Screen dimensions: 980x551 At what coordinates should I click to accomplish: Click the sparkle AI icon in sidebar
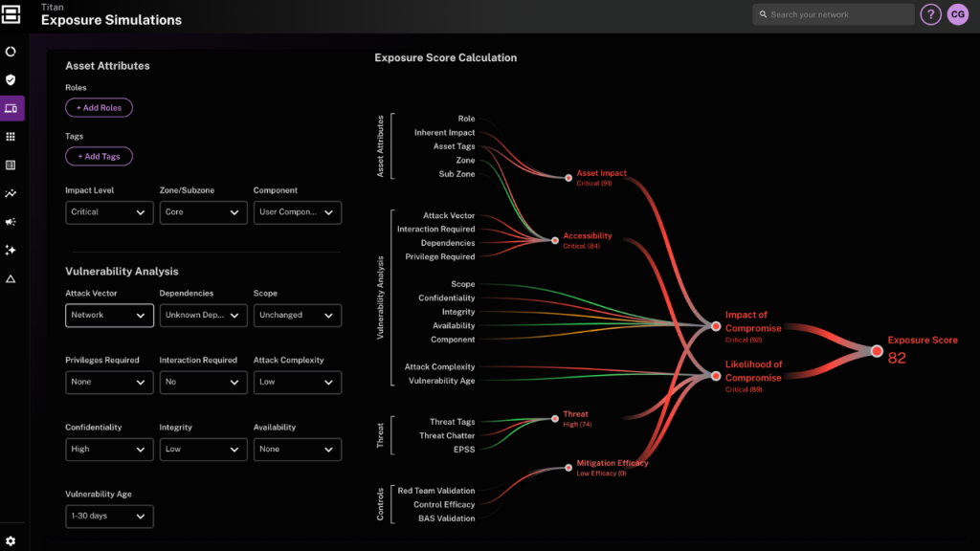11,250
